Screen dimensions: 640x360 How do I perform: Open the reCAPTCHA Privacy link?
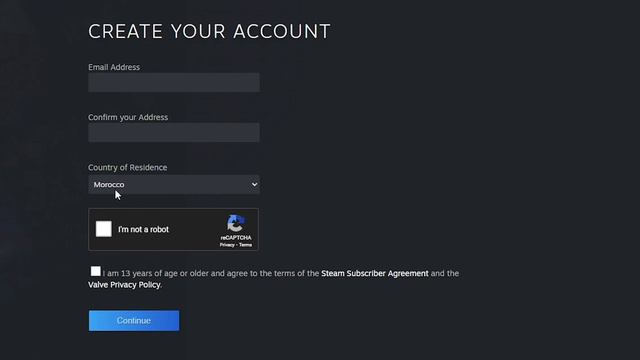227,245
